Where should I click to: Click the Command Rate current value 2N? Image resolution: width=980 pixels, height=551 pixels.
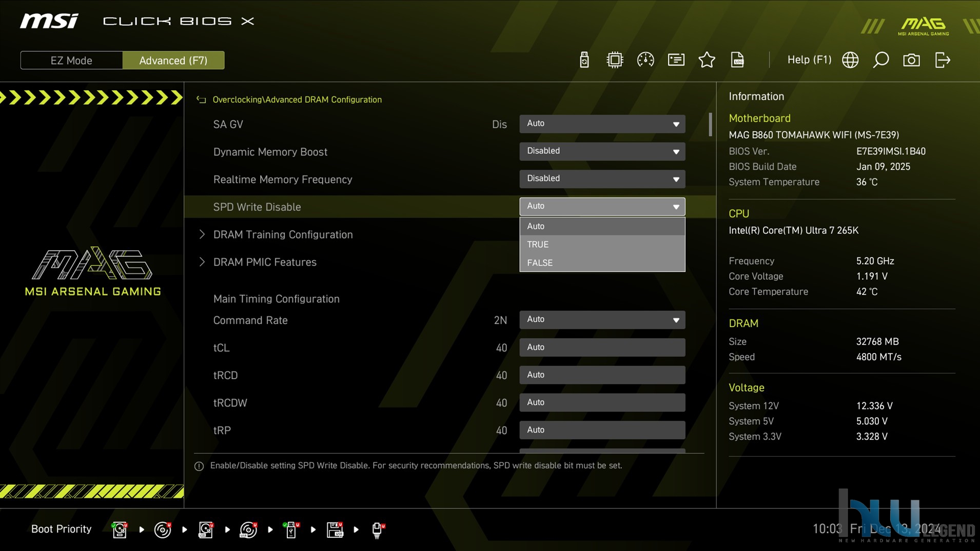pos(500,320)
